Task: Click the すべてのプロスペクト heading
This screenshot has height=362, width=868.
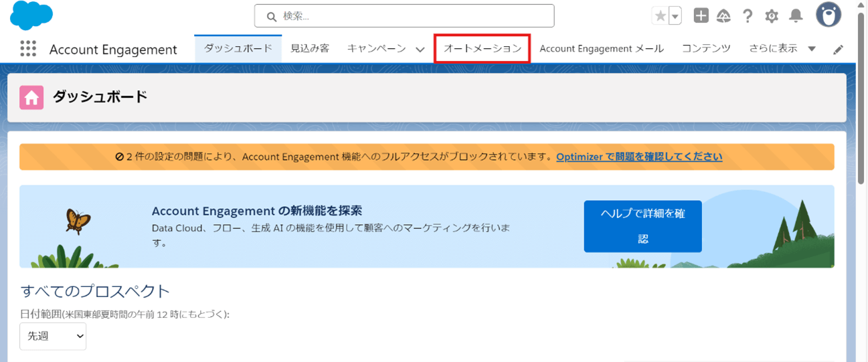Action: [95, 292]
